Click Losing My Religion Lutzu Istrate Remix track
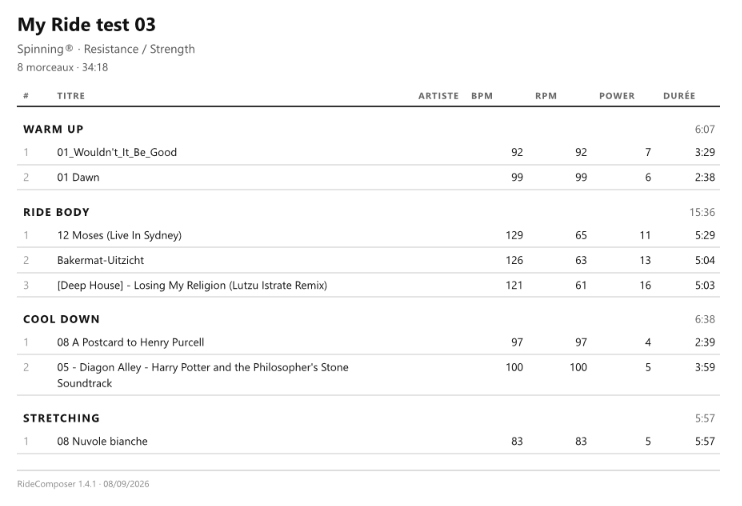 coord(368,285)
